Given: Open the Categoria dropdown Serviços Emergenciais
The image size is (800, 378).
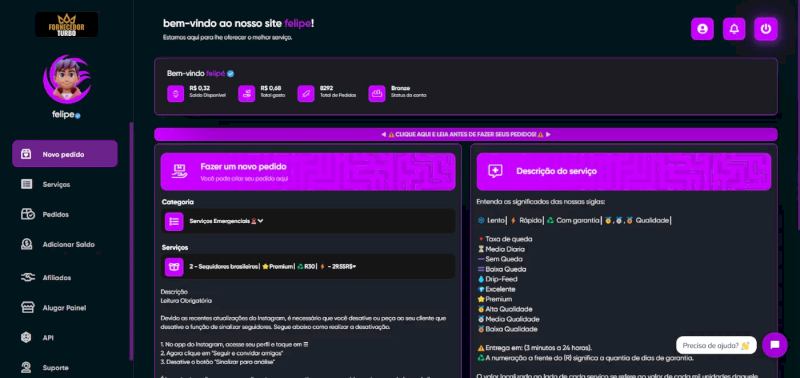Looking at the screenshot, I should point(308,221).
